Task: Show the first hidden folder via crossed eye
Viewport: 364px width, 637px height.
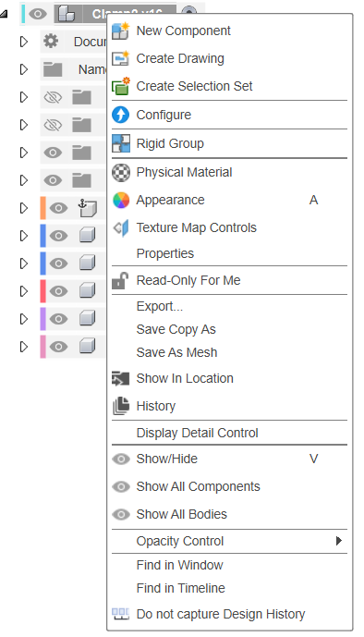Action: [53, 97]
